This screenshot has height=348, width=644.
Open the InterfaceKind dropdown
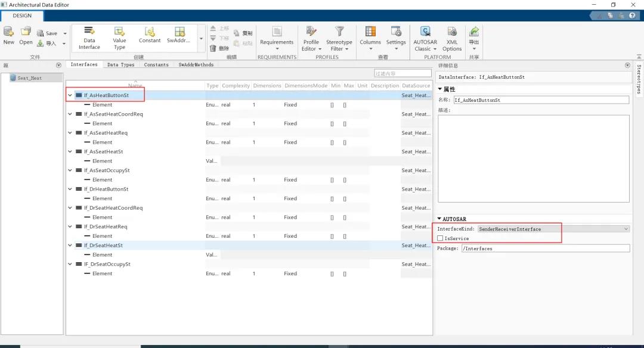point(553,229)
